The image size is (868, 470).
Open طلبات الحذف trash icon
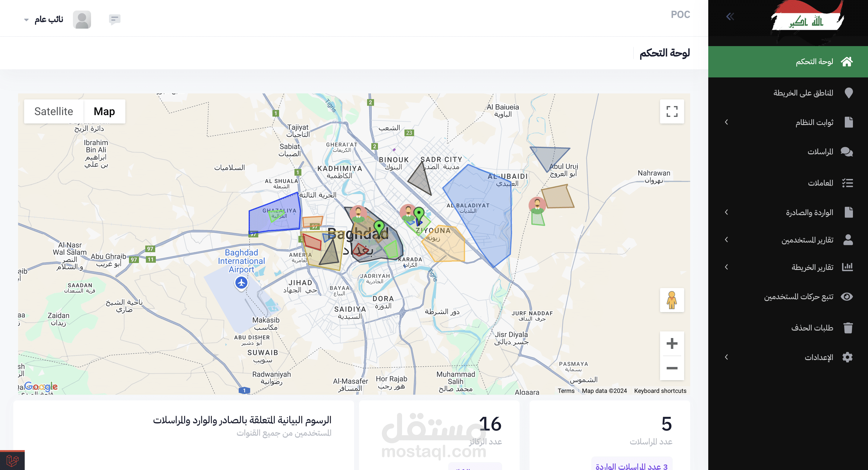(848, 328)
